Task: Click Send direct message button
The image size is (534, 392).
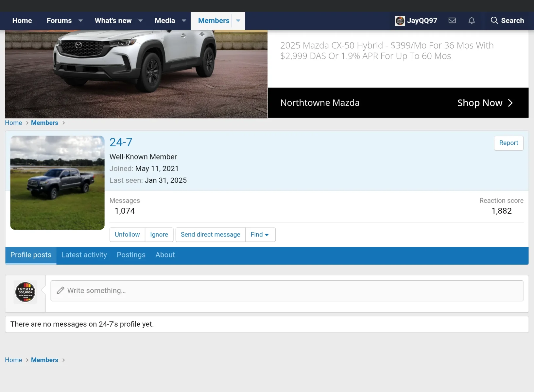Action: (211, 235)
